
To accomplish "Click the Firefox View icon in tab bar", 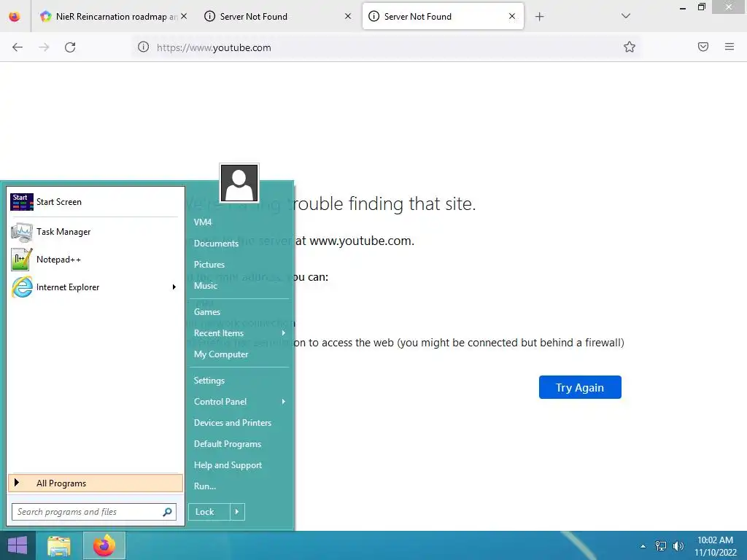I will click(x=15, y=16).
